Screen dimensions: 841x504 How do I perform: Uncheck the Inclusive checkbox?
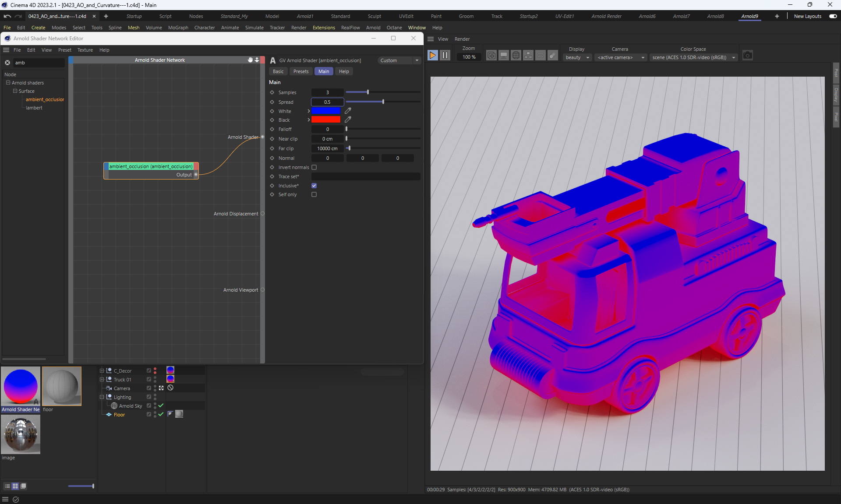point(314,186)
